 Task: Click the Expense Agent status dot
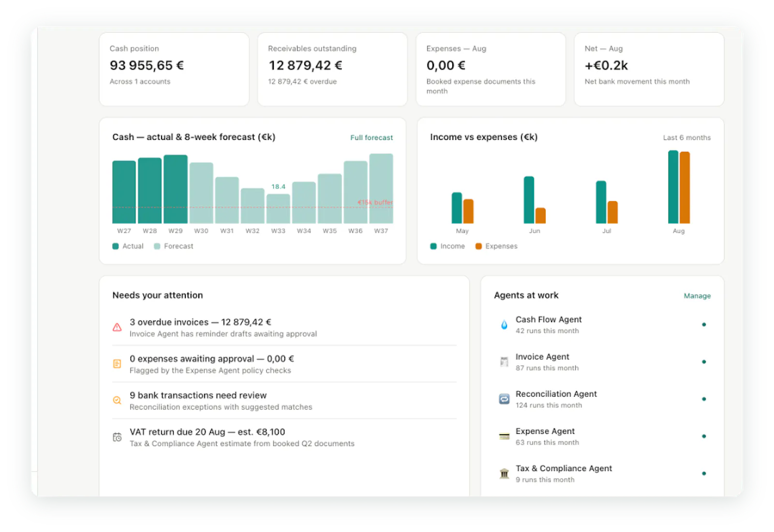(704, 436)
